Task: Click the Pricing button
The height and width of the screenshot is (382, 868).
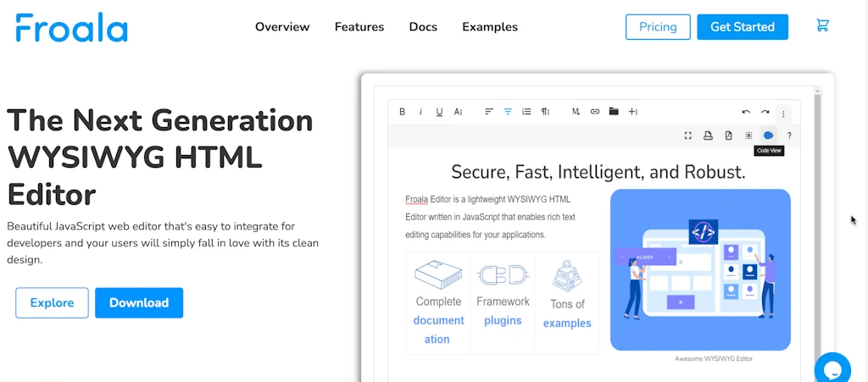Action: click(x=658, y=27)
